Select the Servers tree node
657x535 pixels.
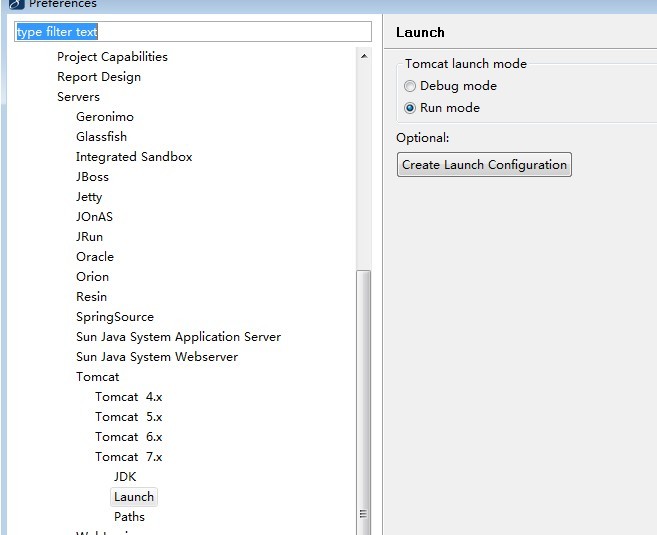click(78, 97)
